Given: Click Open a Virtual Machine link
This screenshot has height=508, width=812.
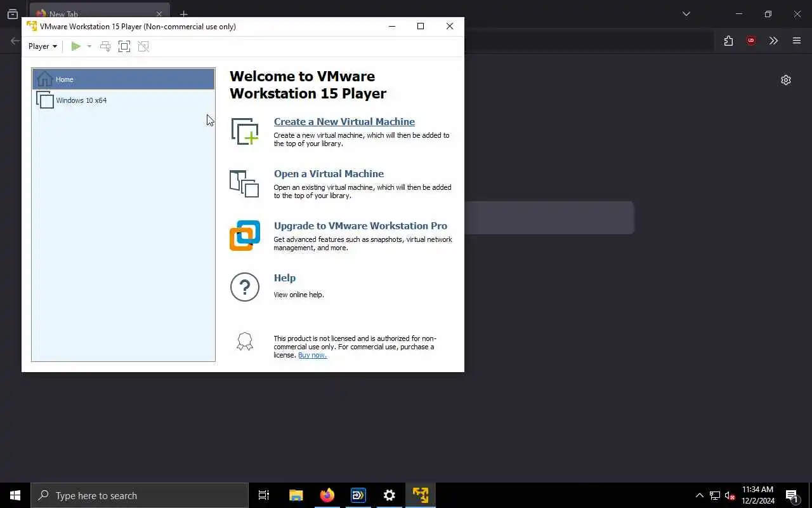Looking at the screenshot, I should coord(329,174).
